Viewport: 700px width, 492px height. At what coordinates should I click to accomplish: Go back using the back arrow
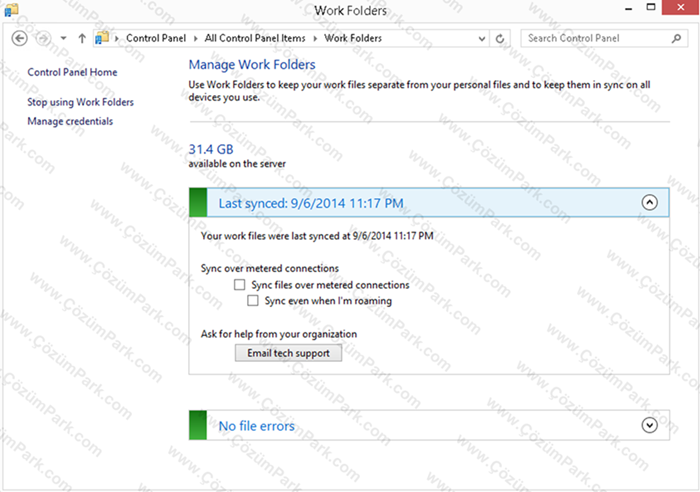tap(19, 38)
